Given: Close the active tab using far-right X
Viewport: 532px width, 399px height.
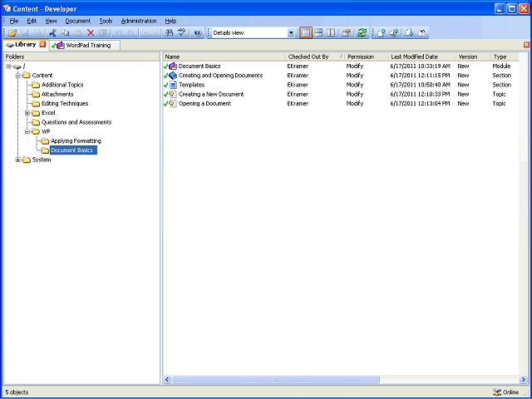Looking at the screenshot, I should (x=526, y=45).
